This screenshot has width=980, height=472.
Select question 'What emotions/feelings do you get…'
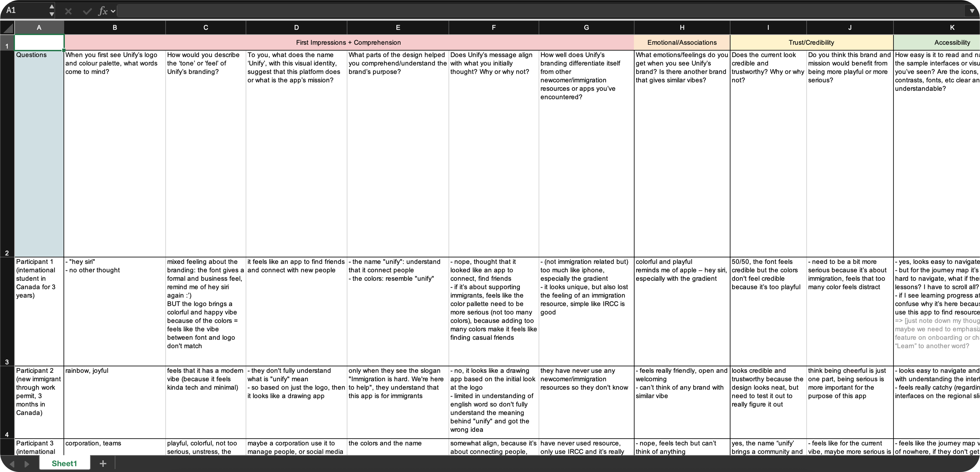[682, 153]
